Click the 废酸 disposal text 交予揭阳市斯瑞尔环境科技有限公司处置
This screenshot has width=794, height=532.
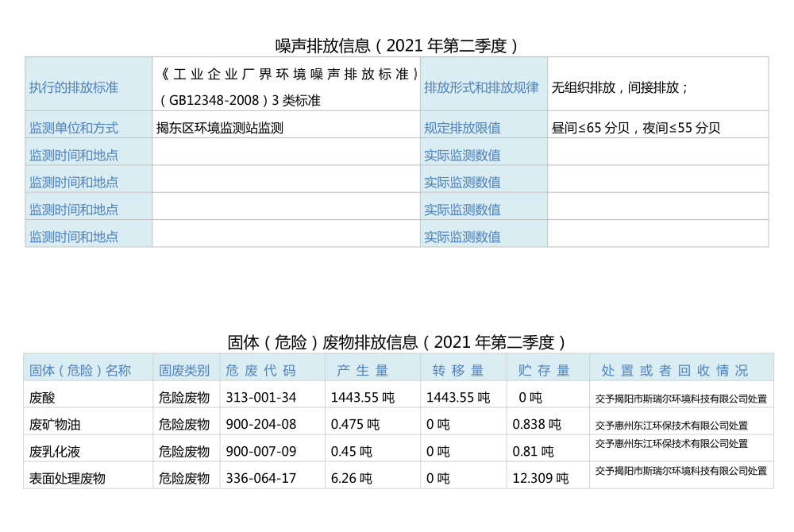pyautogui.click(x=681, y=399)
